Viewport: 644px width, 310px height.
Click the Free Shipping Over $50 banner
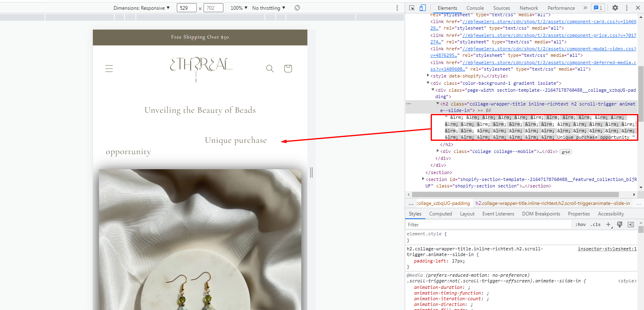pos(200,37)
